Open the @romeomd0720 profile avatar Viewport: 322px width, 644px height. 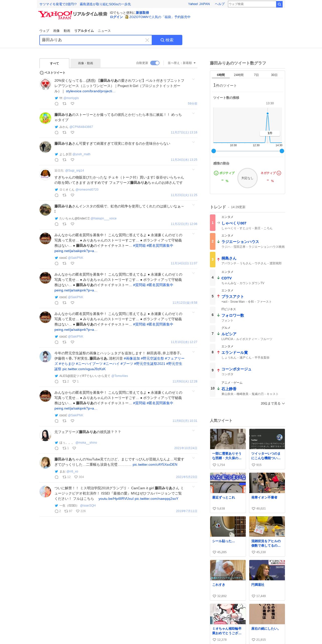(x=45, y=174)
